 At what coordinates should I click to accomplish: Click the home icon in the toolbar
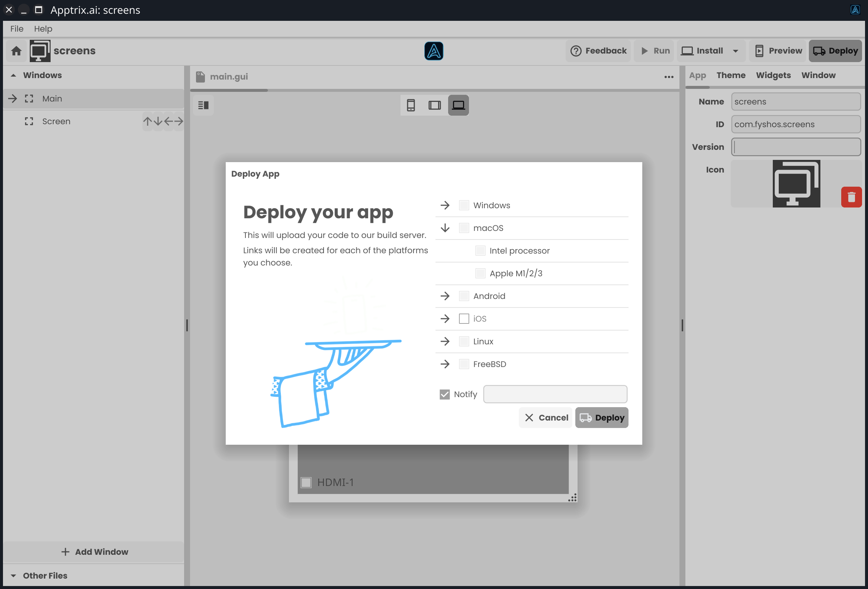pos(16,51)
